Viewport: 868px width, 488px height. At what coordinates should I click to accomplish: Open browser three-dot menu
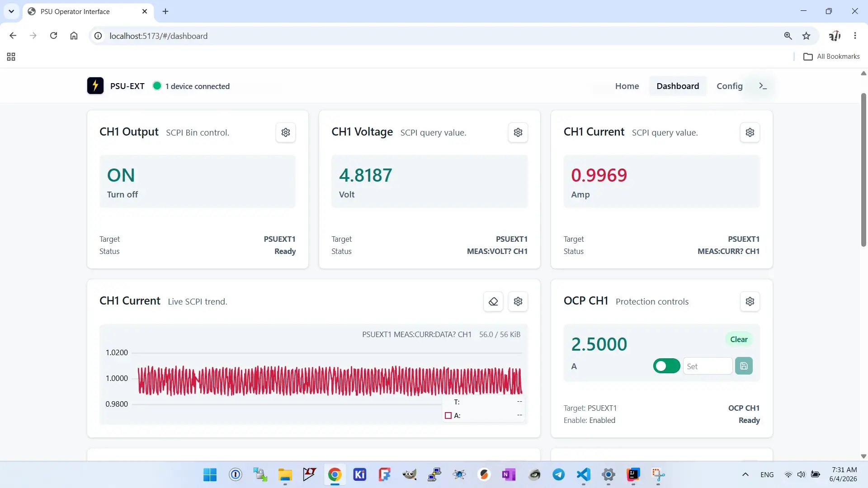pos(855,36)
